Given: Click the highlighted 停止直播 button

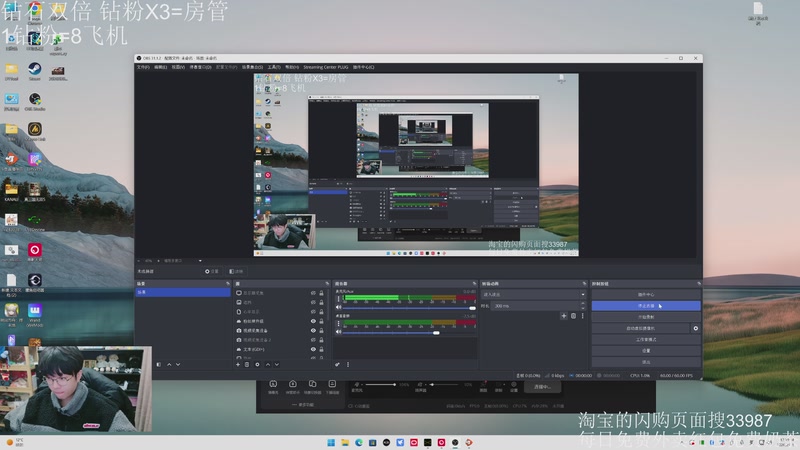Looking at the screenshot, I should [x=646, y=306].
